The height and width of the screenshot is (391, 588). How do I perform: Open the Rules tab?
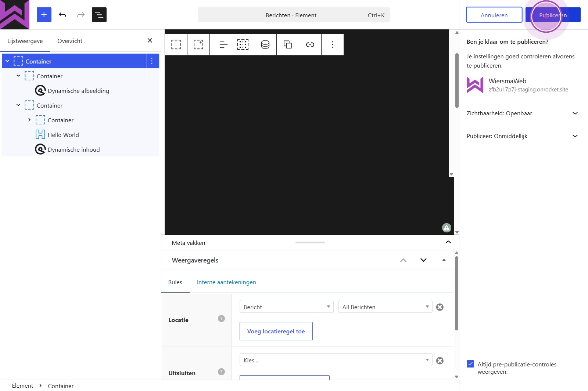[175, 282]
